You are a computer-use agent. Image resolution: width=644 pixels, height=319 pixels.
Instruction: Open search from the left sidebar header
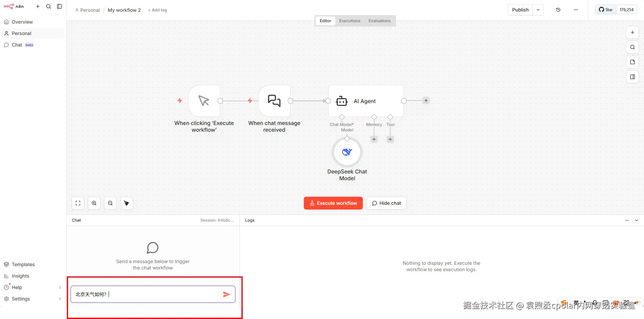(49, 6)
